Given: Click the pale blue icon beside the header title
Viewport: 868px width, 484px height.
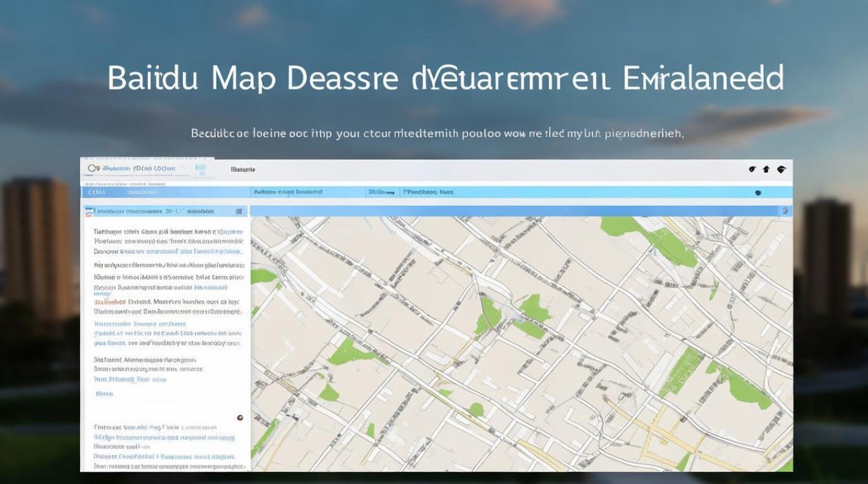Looking at the screenshot, I should tap(200, 169).
